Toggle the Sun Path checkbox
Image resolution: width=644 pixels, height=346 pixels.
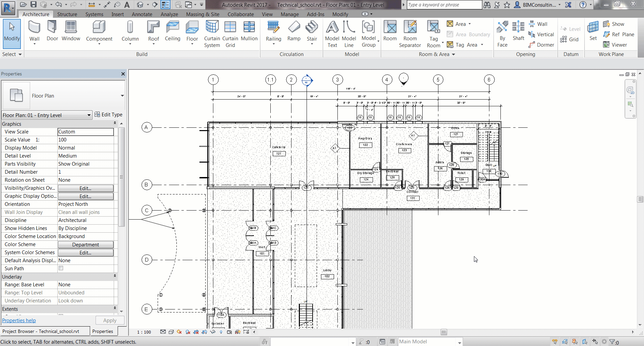[x=61, y=268]
